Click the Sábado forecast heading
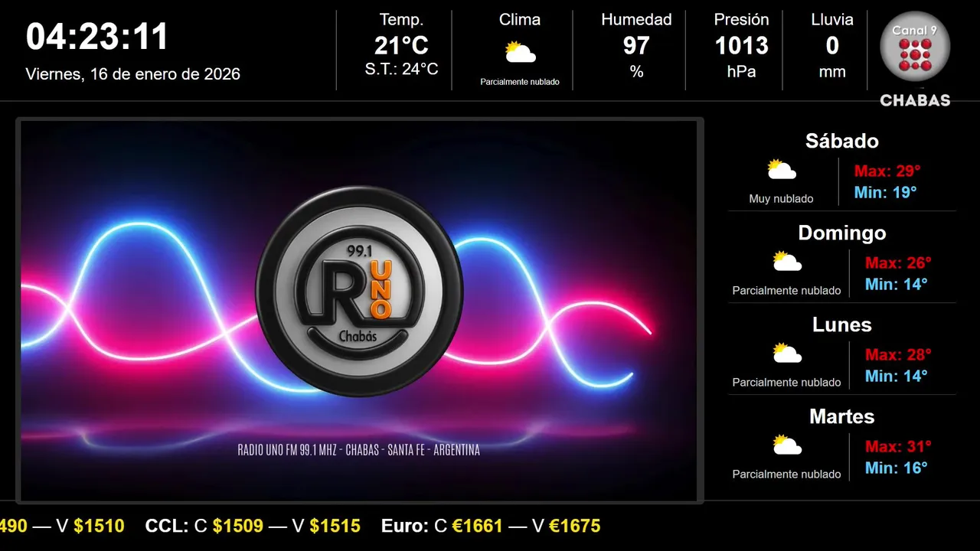Viewport: 980px width, 551px height. pyautogui.click(x=842, y=141)
